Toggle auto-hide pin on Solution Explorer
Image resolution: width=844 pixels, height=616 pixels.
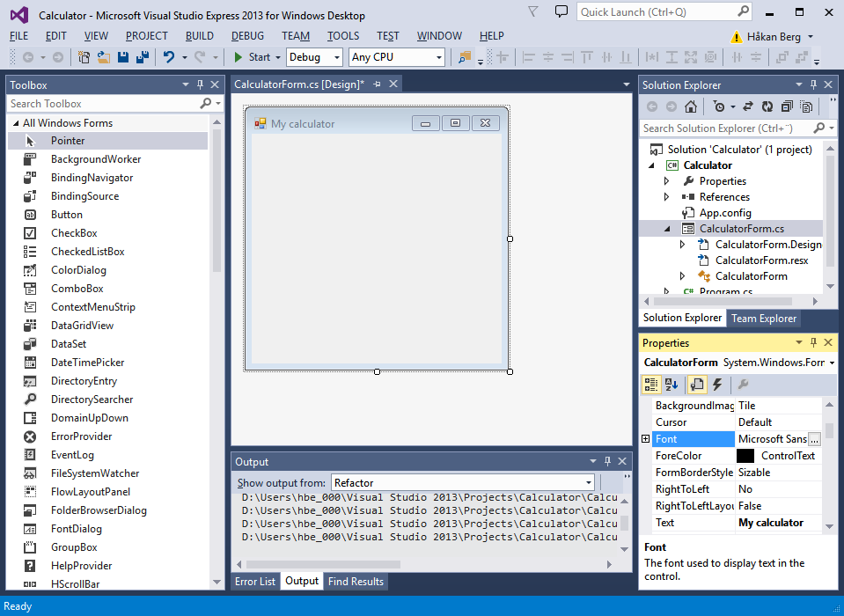point(813,84)
